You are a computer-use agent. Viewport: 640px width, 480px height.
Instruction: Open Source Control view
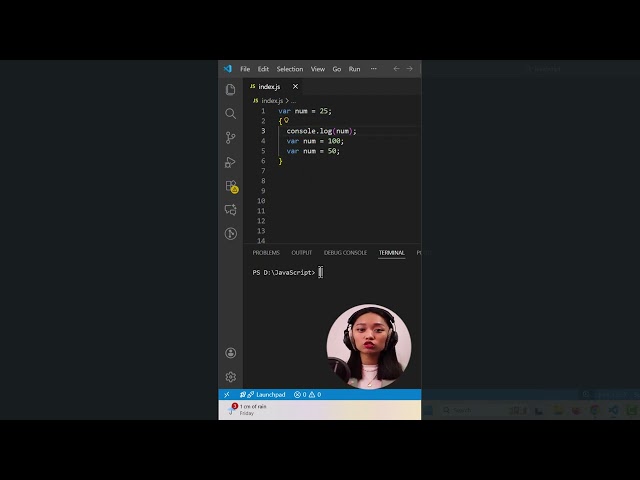coord(231,138)
